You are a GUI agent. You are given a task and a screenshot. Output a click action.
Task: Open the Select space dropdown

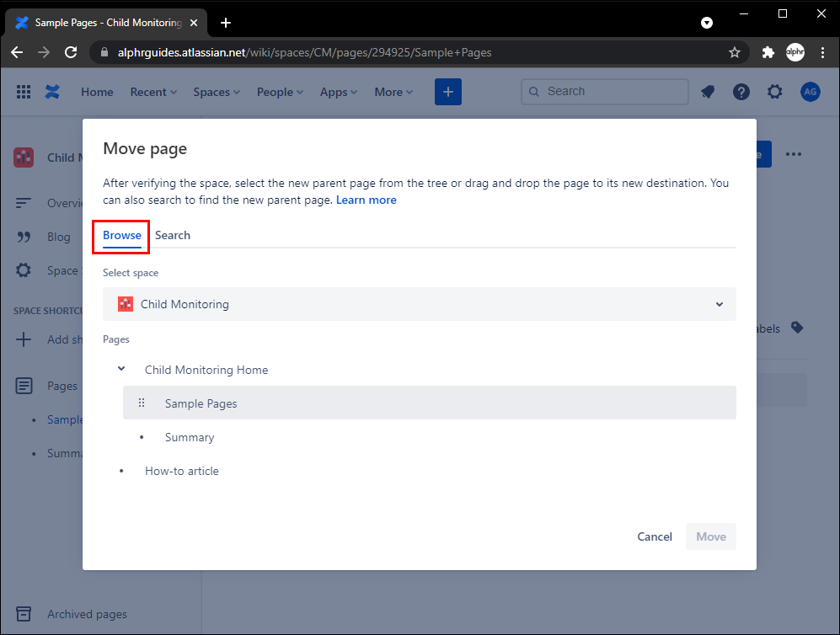click(420, 304)
